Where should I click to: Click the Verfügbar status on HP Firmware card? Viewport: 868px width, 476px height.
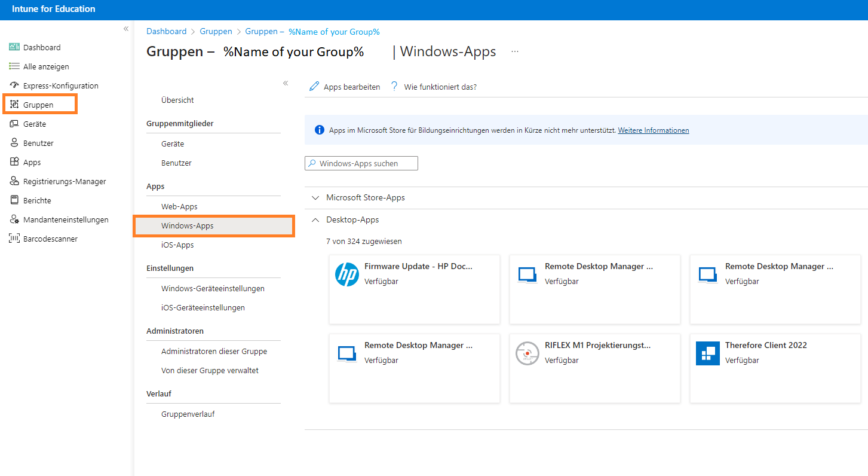tap(381, 281)
